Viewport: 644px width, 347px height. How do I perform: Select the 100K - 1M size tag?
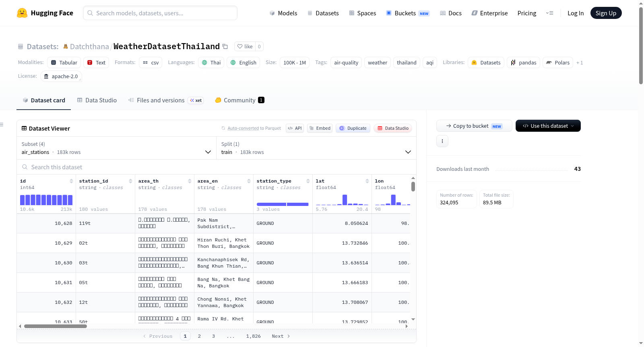[x=295, y=62]
